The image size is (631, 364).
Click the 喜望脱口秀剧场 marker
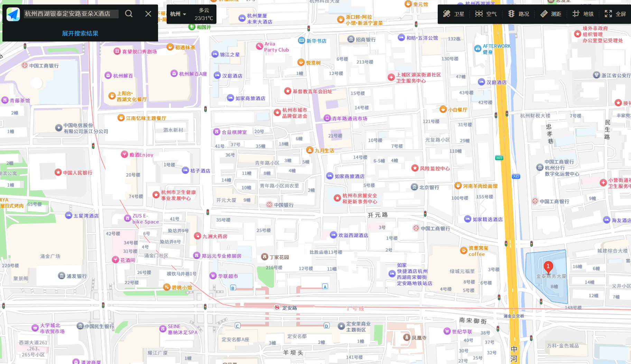(x=117, y=51)
